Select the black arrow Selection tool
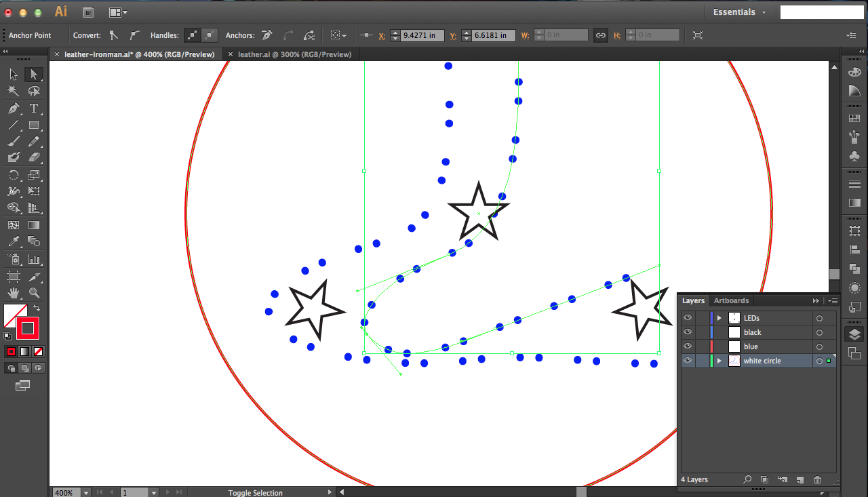 tap(14, 75)
